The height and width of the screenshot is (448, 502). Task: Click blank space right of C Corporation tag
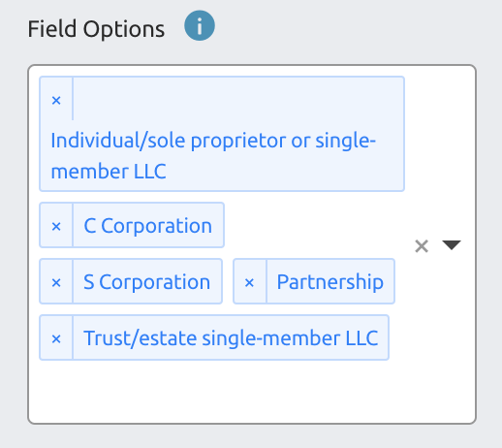(x=313, y=225)
